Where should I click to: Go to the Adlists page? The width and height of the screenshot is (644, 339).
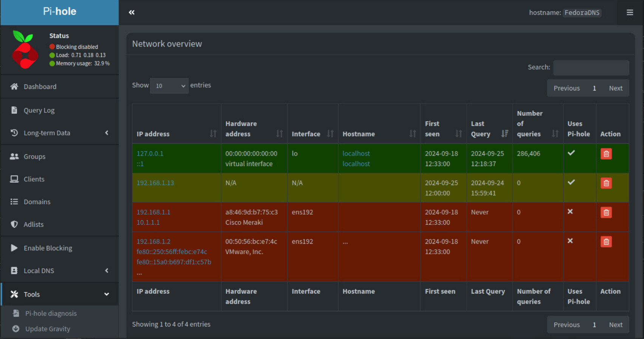(x=34, y=224)
